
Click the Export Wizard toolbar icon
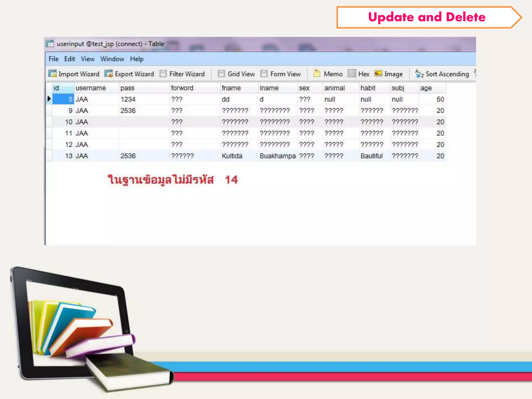(109, 74)
